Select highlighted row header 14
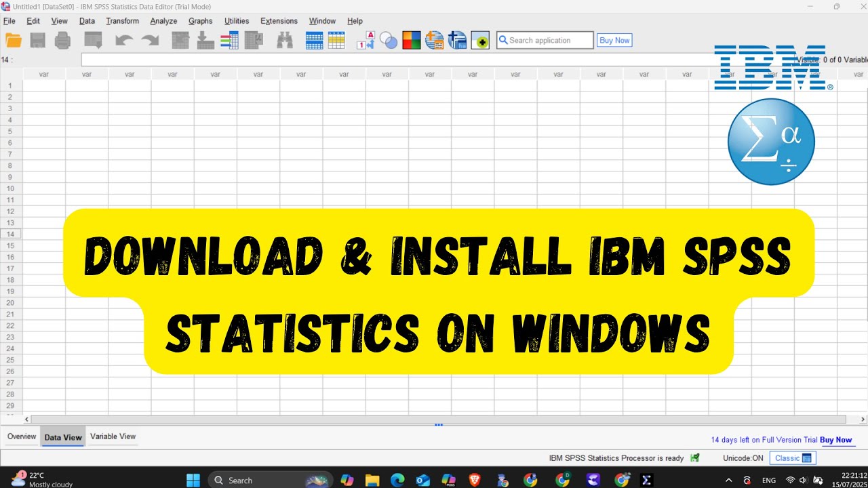 11,234
